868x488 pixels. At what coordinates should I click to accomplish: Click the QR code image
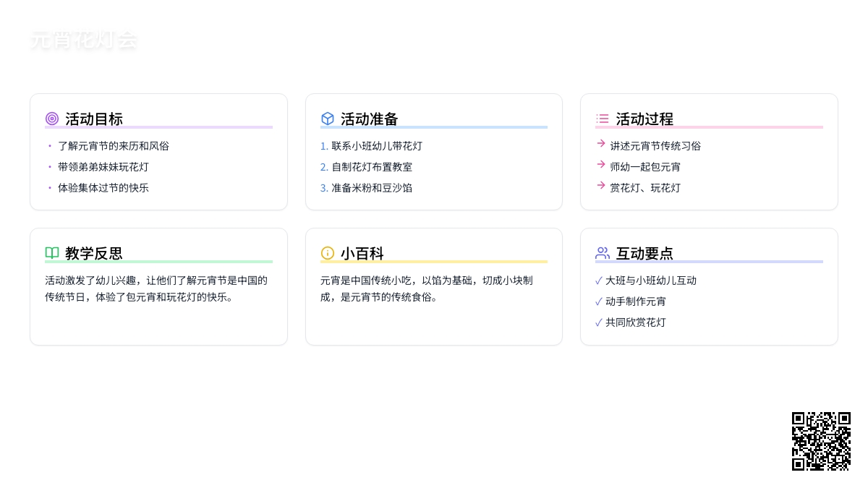(x=821, y=441)
